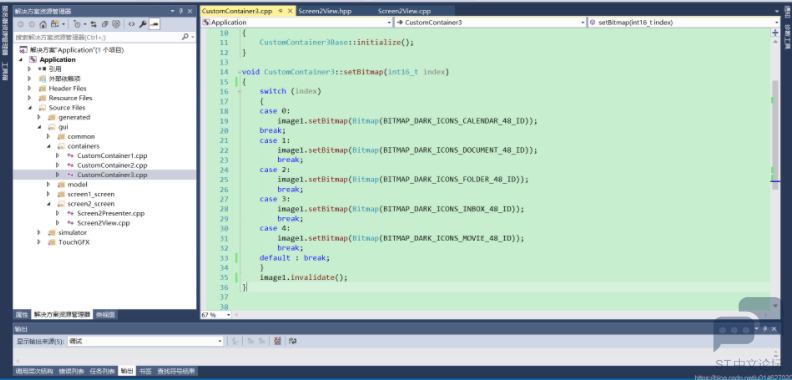Click the search magnifier in Solution Explorer
Screen dimensions: 792x380
click(185, 37)
